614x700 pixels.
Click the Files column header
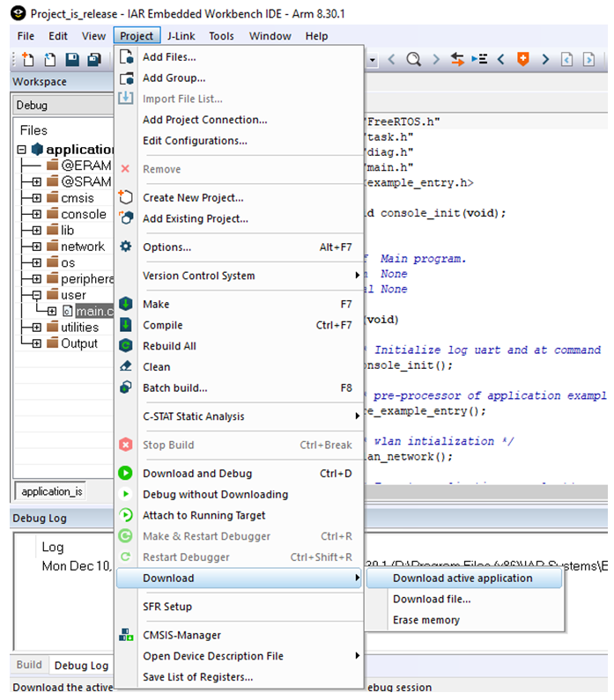(x=34, y=130)
